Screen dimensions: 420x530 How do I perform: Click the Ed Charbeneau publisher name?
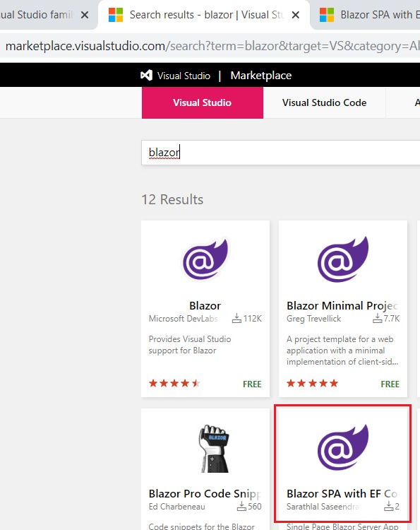(x=177, y=507)
